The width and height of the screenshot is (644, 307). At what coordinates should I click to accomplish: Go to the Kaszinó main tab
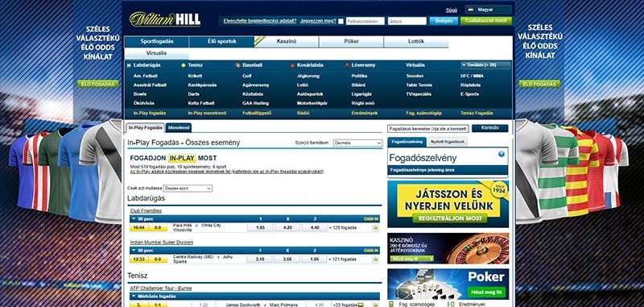(287, 42)
